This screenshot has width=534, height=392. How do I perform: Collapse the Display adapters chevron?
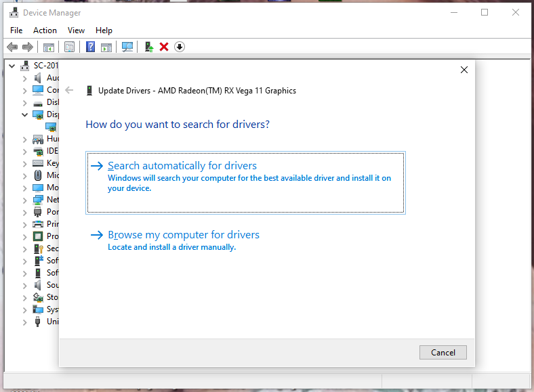pos(24,114)
